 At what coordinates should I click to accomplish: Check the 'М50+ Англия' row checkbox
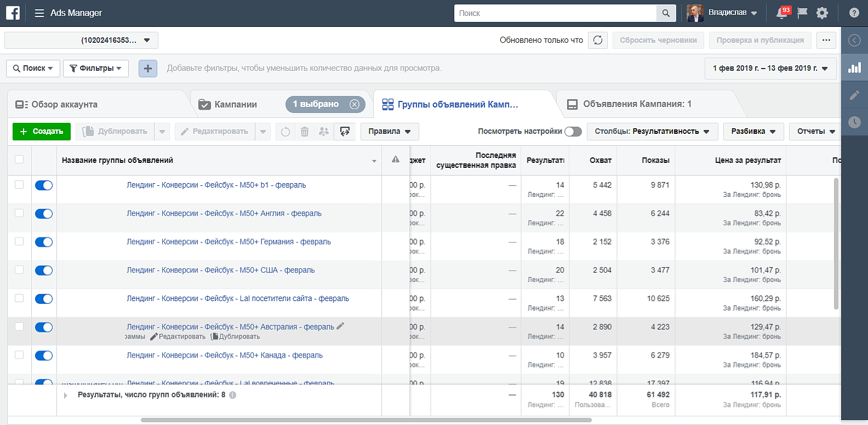pyautogui.click(x=19, y=213)
